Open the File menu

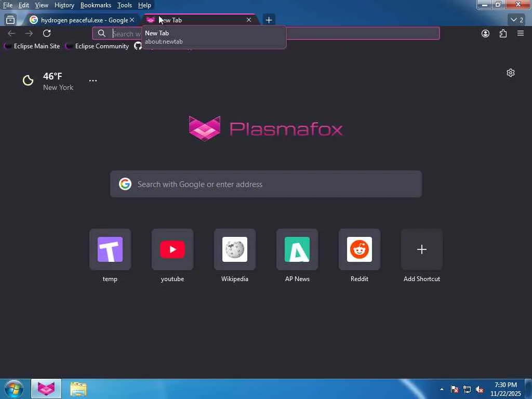tap(8, 5)
